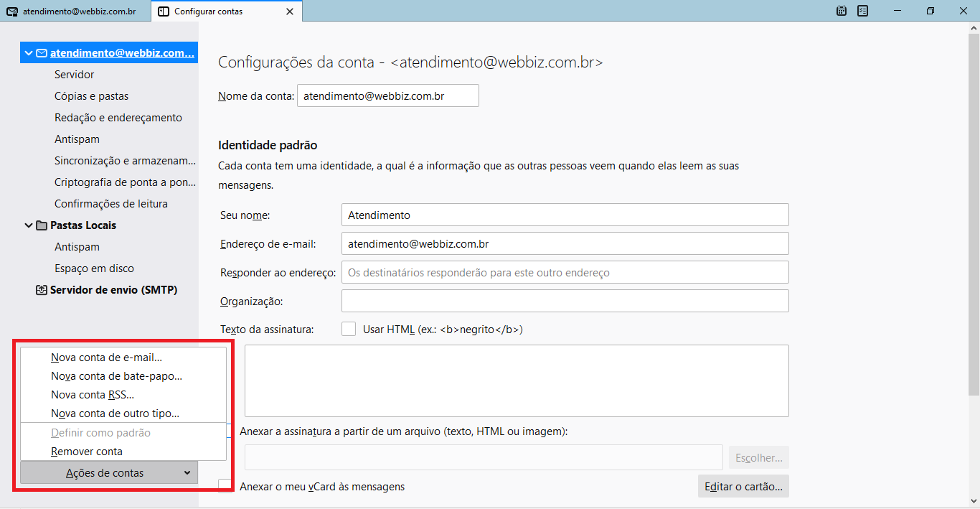Image resolution: width=980 pixels, height=509 pixels.
Task: Click the Pastas Locais folder icon
Action: [x=42, y=225]
